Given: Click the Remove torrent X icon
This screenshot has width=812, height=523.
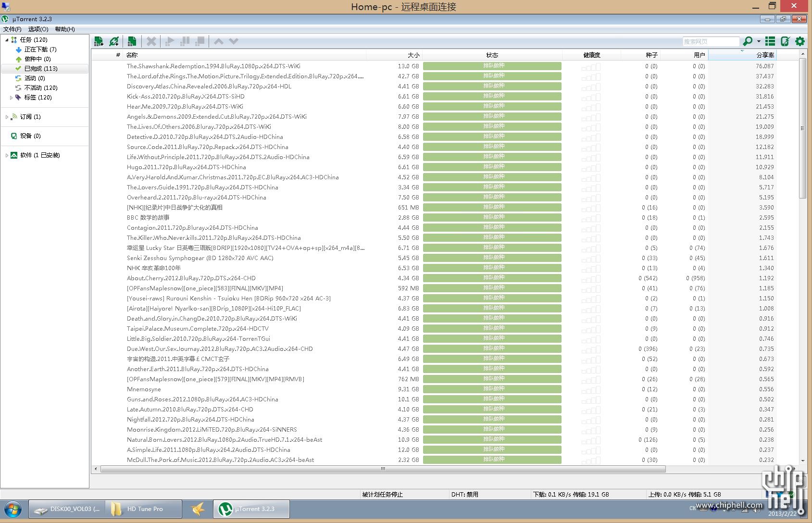Looking at the screenshot, I should pyautogui.click(x=151, y=41).
